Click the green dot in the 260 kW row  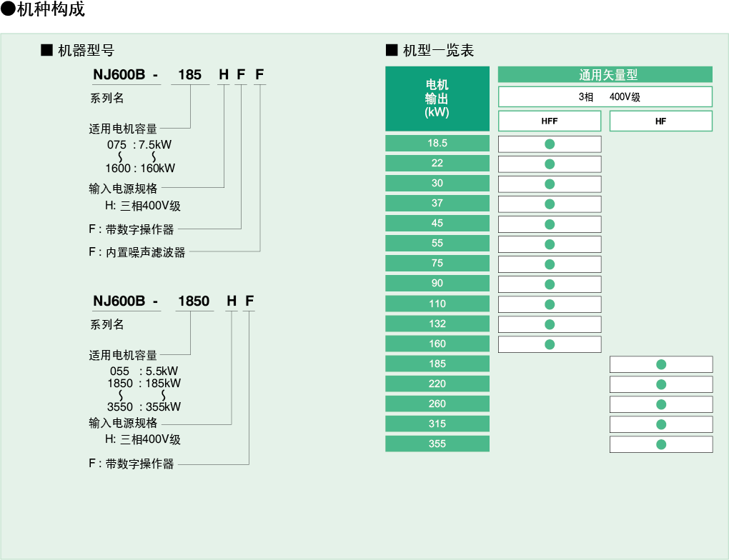[661, 404]
